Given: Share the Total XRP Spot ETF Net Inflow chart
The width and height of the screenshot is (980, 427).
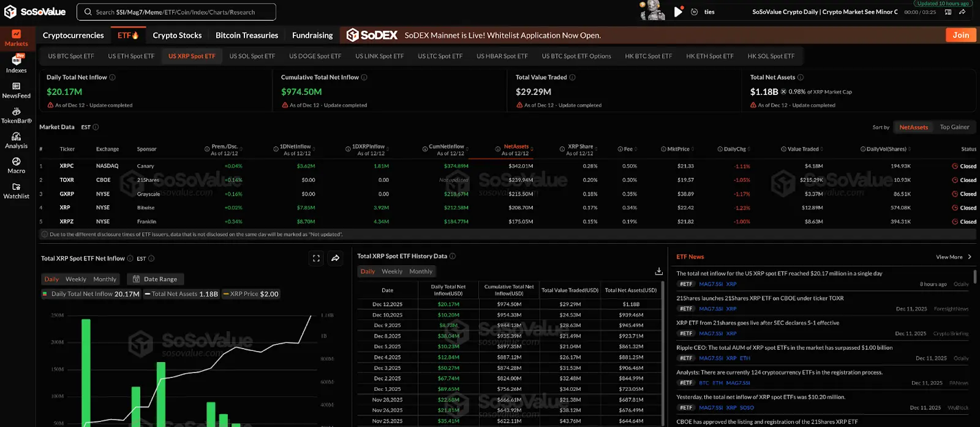Looking at the screenshot, I should click(336, 259).
